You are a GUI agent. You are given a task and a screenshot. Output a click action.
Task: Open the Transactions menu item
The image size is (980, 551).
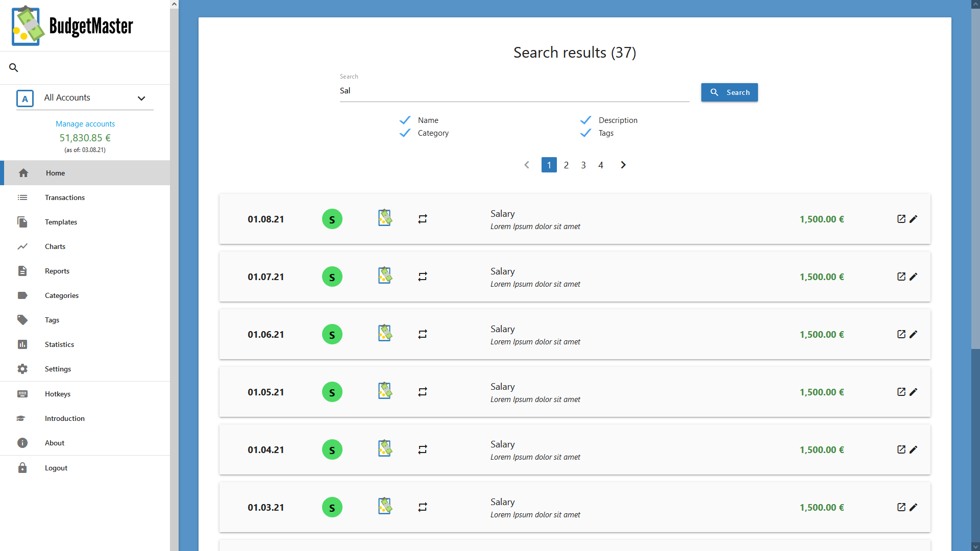tap(85, 197)
